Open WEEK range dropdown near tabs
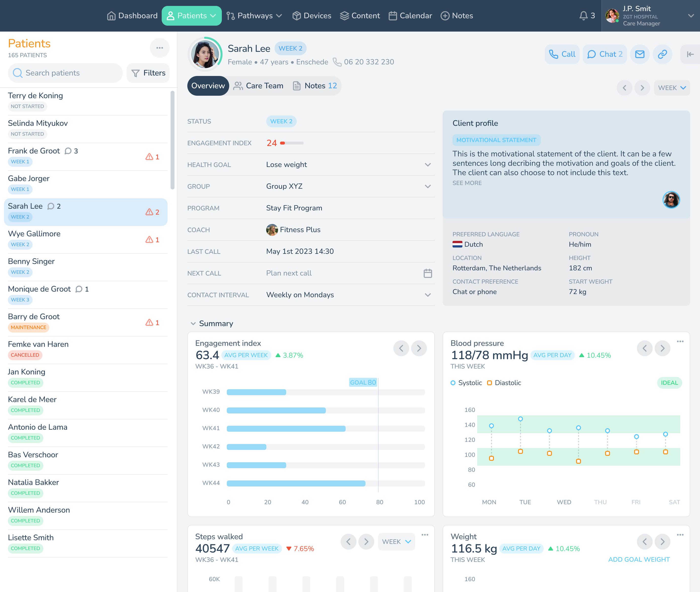Screen dimensions: 700x592 click(x=671, y=88)
